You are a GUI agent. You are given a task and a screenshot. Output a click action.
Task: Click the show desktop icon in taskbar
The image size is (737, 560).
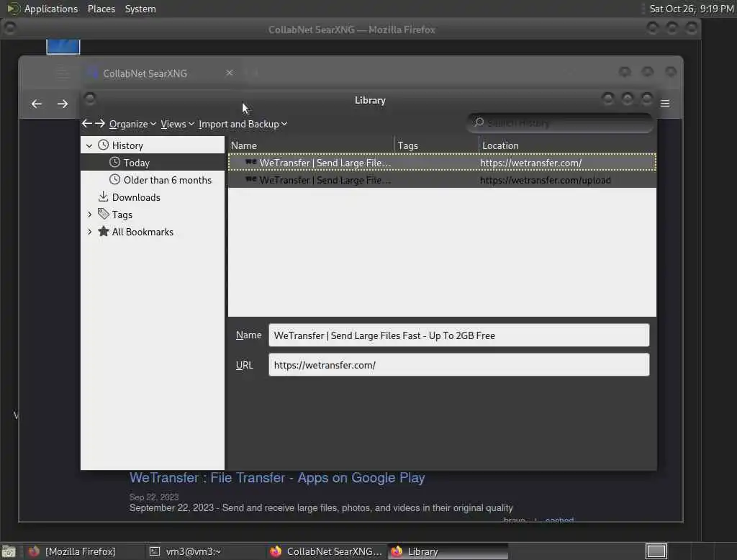click(x=9, y=551)
